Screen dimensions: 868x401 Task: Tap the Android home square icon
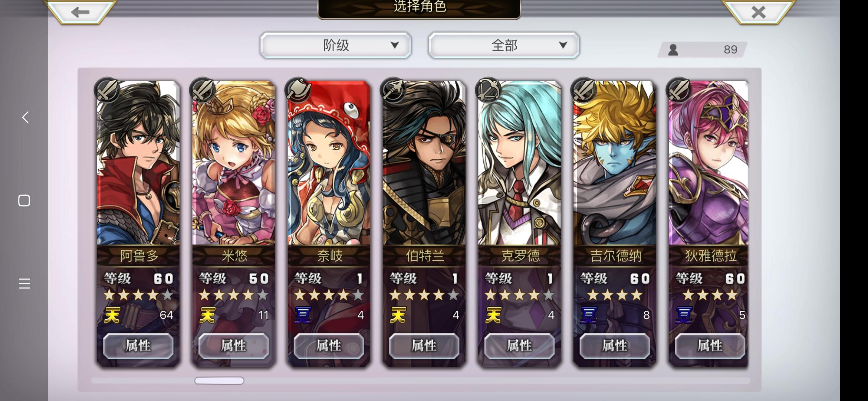tap(24, 200)
